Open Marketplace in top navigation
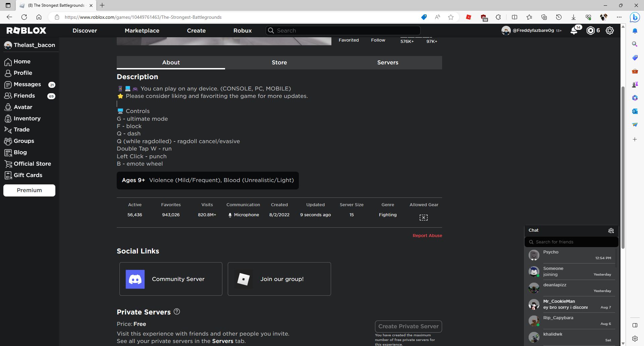Screen dimensions: 644x346 point(142,31)
